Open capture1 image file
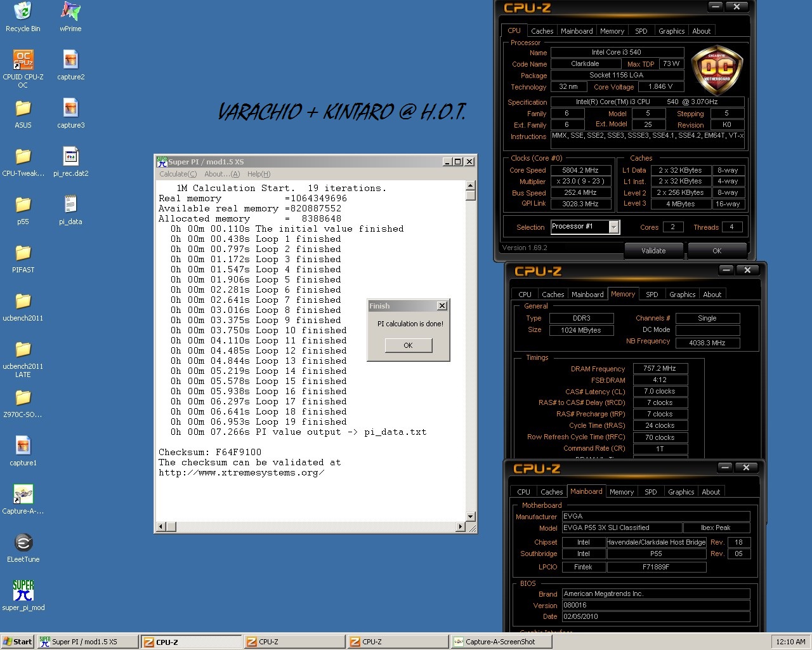Screen dimensions: 812x650 coord(23,451)
